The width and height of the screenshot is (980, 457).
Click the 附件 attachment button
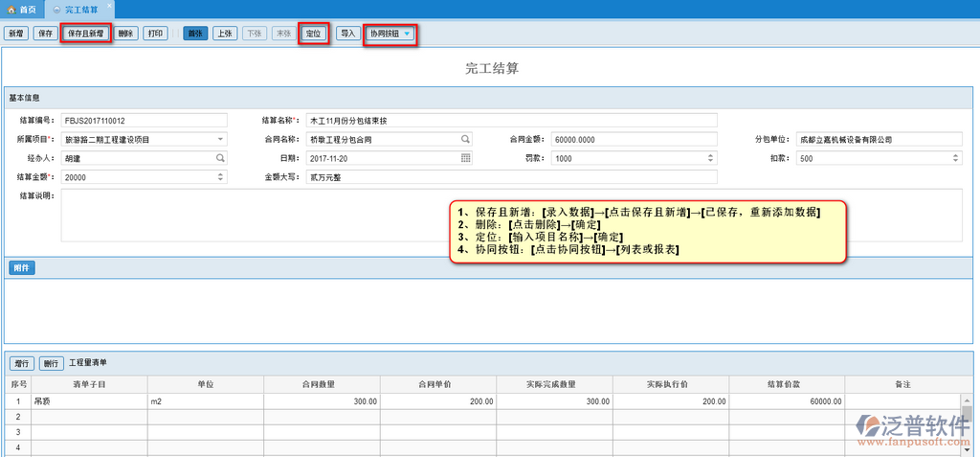click(22, 268)
